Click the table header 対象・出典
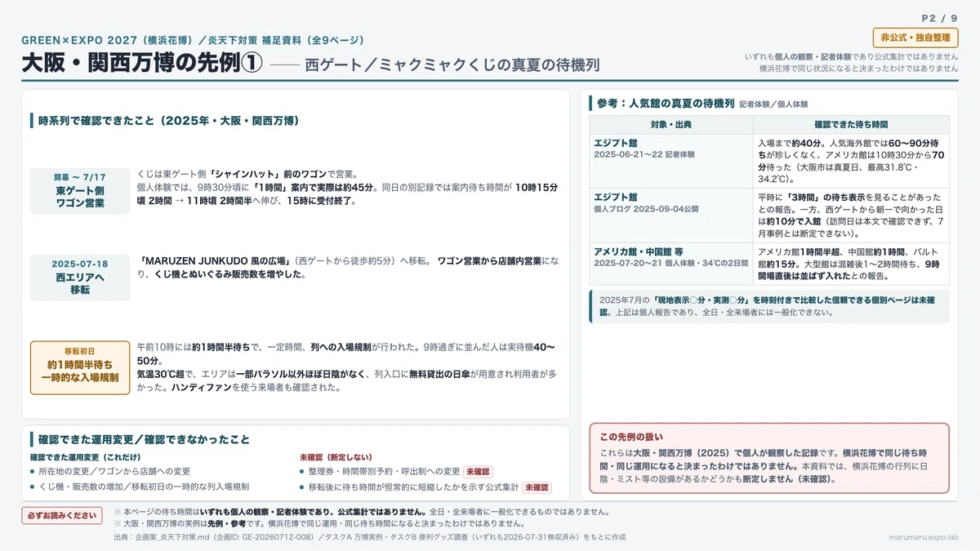Viewport: 980px width, 551px height. [670, 124]
